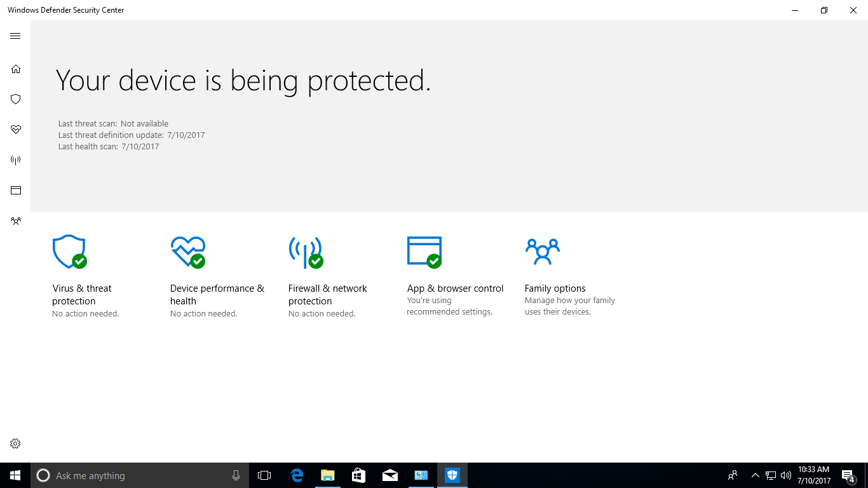Click 'You're using recommended settings.' text
This screenshot has width=868, height=488.
[x=449, y=306]
